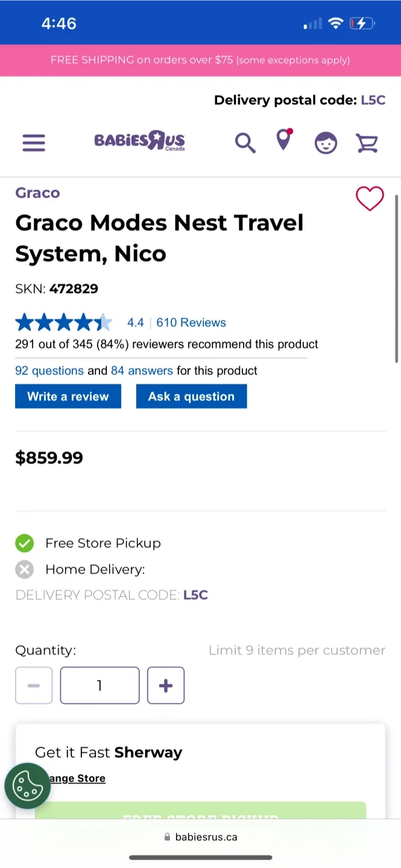Add the product to favorites via heart icon
Image resolution: width=401 pixels, height=868 pixels.
pos(370,199)
